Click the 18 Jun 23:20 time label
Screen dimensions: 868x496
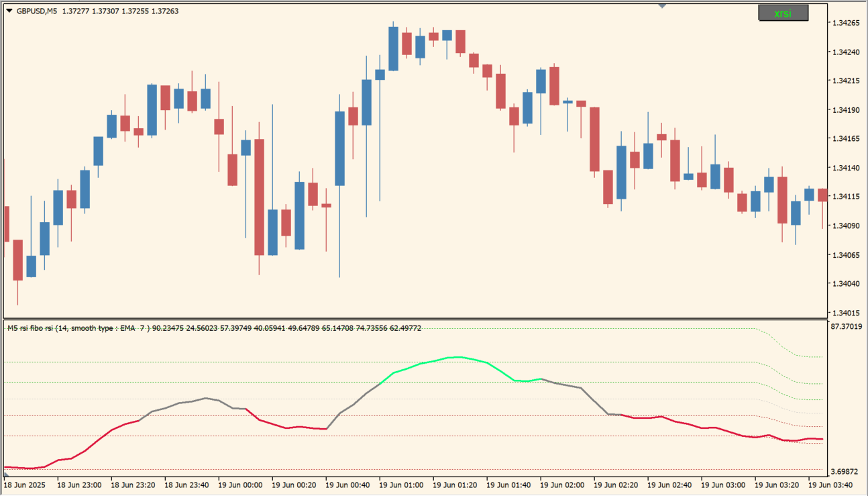coord(133,484)
